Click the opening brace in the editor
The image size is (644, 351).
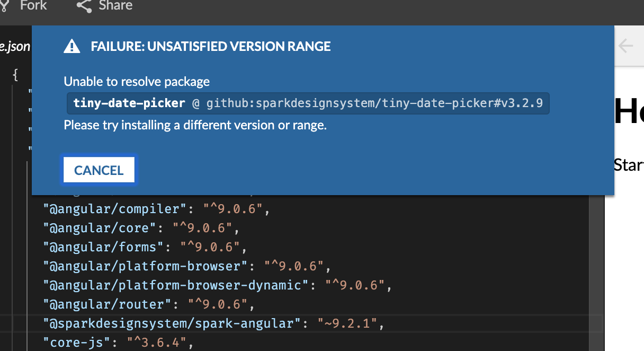point(15,74)
